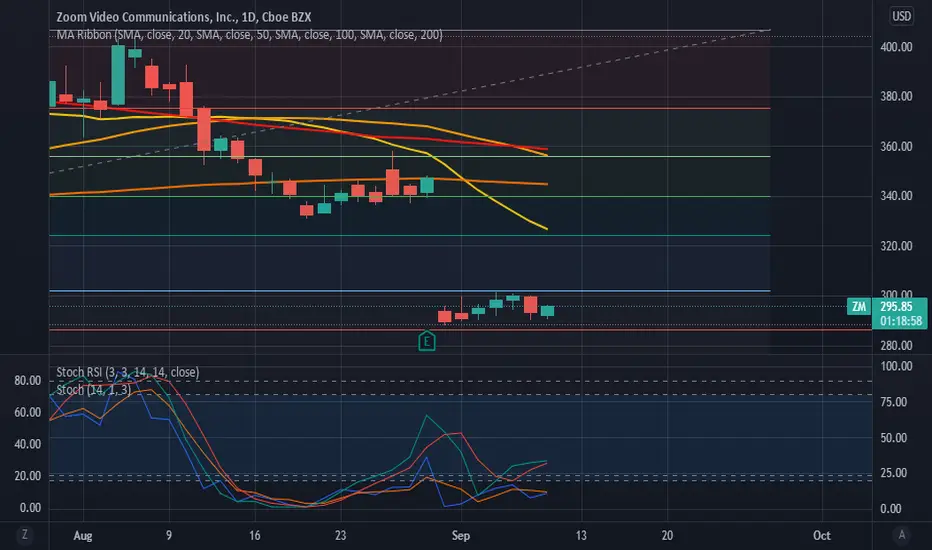
Task: Click the 23 date label on time axis
Action: (x=340, y=536)
